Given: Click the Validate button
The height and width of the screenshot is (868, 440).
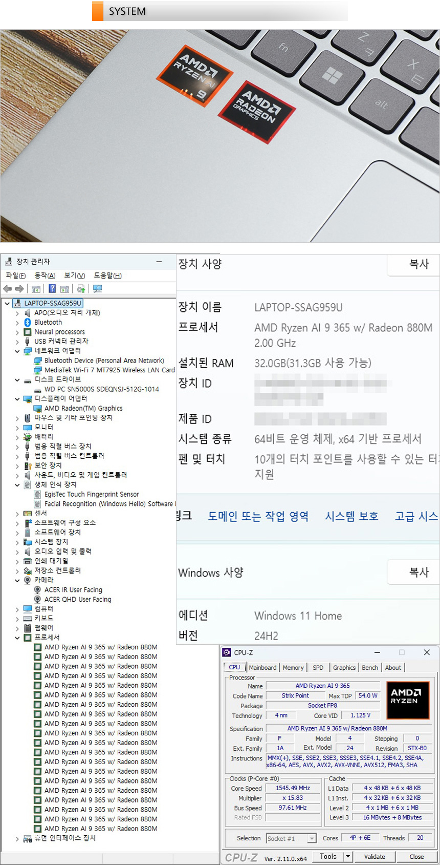Looking at the screenshot, I should coord(375,856).
